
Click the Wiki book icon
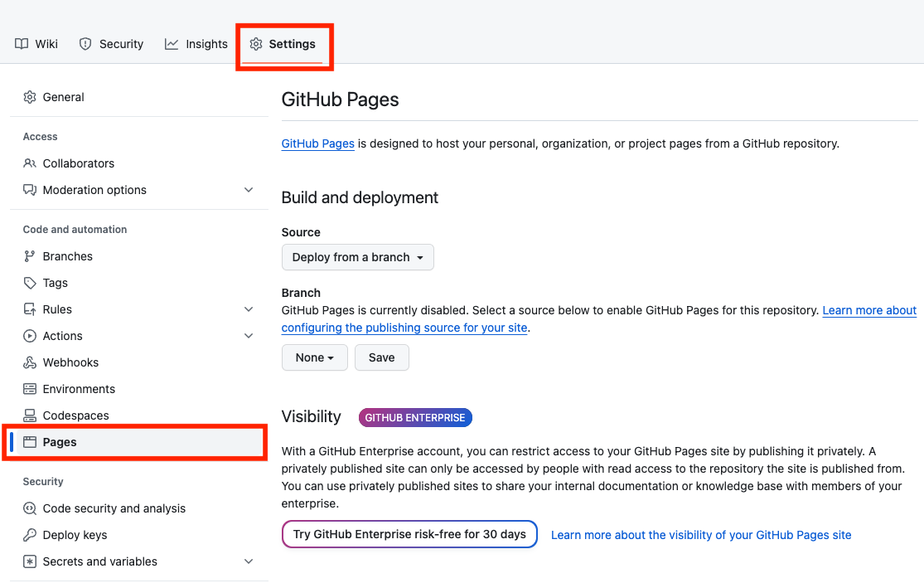(22, 44)
